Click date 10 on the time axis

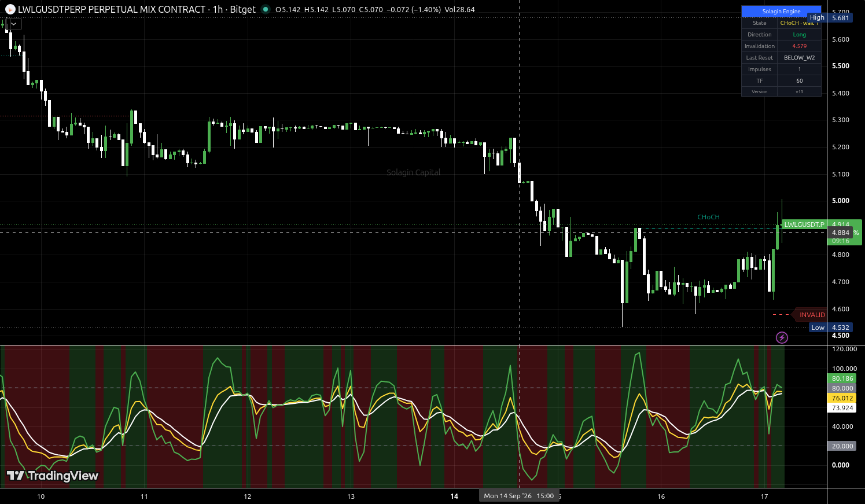pos(41,496)
